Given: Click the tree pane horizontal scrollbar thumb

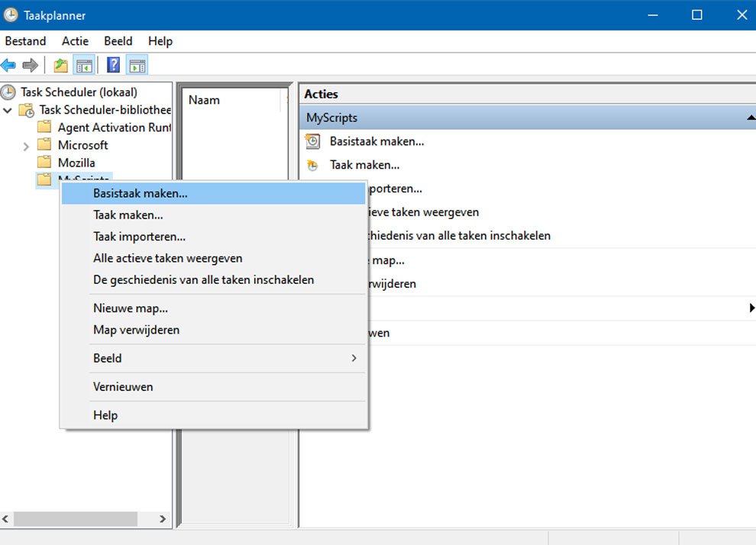Looking at the screenshot, I should click(x=75, y=519).
